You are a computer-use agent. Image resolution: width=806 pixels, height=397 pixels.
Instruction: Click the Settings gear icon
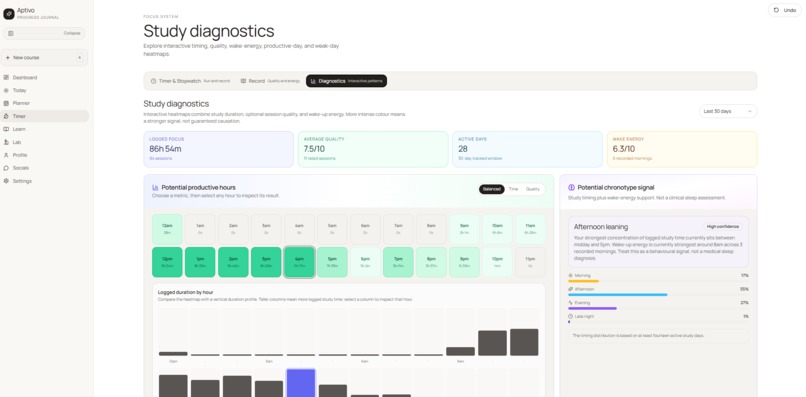(6, 181)
